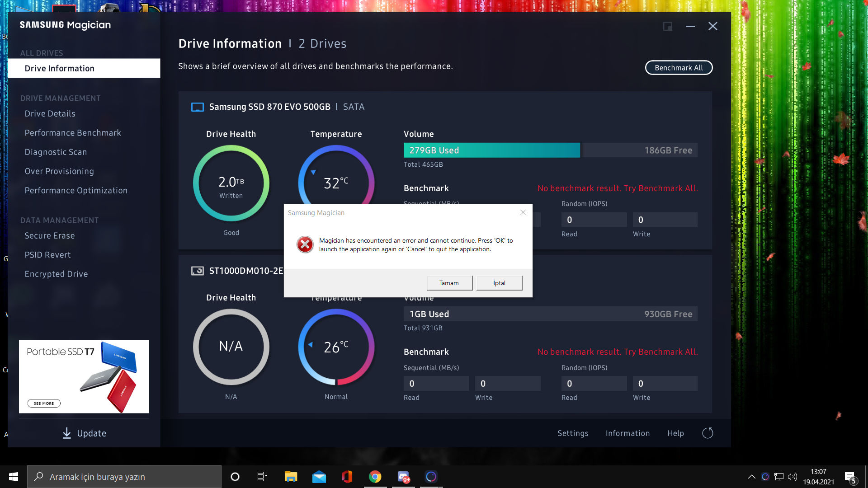
Task: Click the SSD Random Read value box
Action: point(594,220)
